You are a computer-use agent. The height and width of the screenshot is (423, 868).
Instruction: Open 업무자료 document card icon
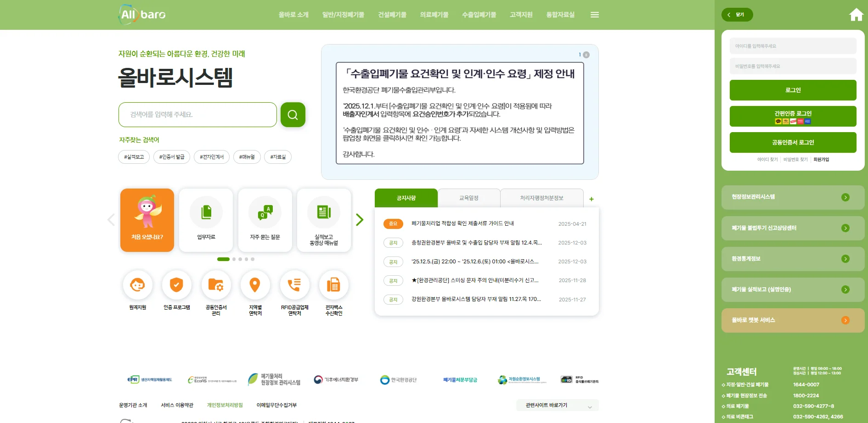(206, 219)
